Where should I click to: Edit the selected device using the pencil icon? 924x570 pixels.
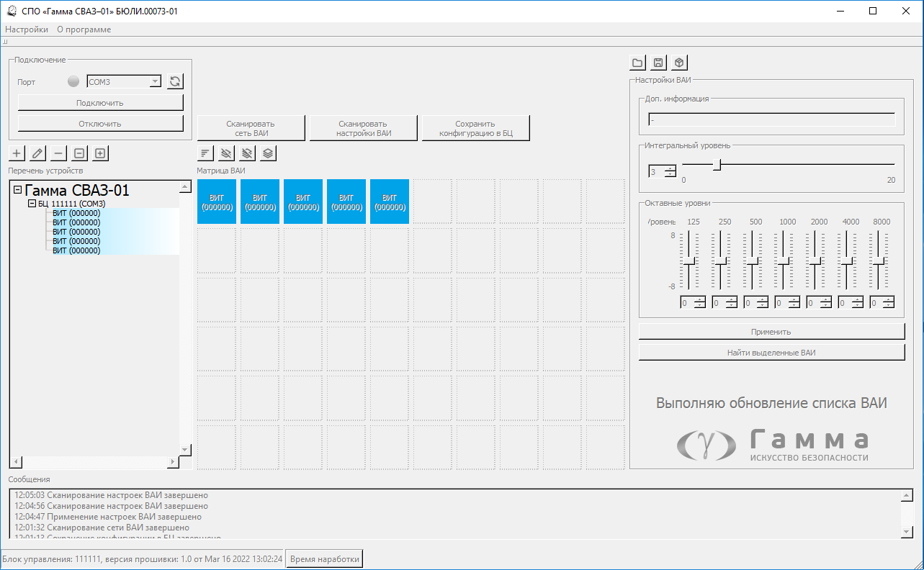click(38, 153)
